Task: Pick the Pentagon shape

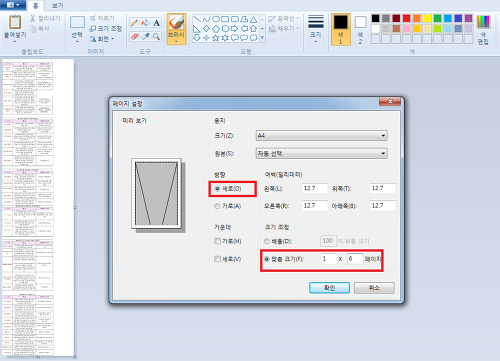Action: pyautogui.click(x=216, y=28)
